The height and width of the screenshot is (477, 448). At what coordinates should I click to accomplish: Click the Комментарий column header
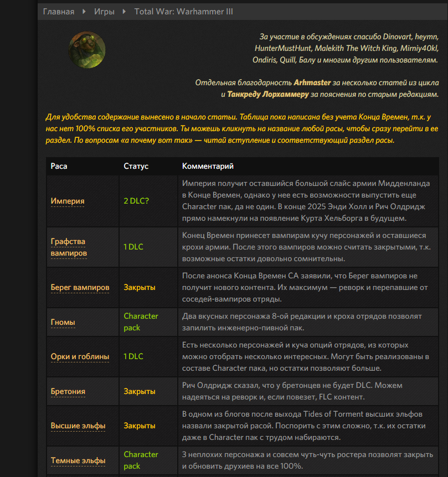208,166
